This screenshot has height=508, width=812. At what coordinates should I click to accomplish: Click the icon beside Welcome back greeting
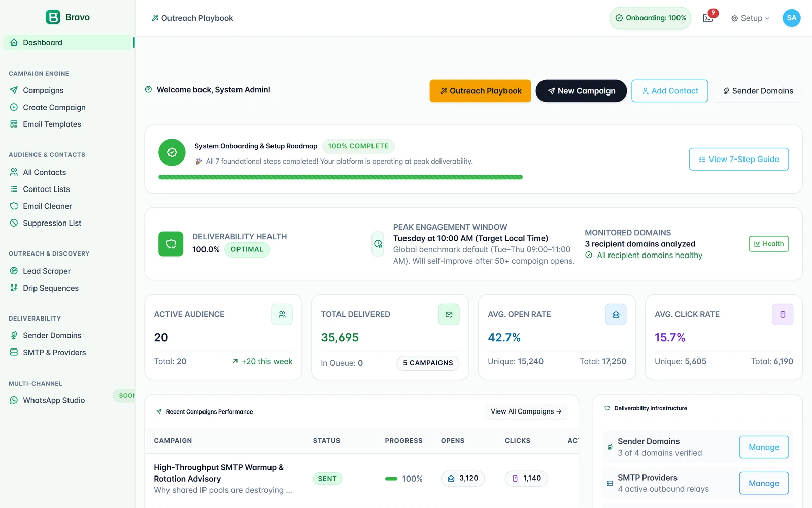[x=148, y=89]
